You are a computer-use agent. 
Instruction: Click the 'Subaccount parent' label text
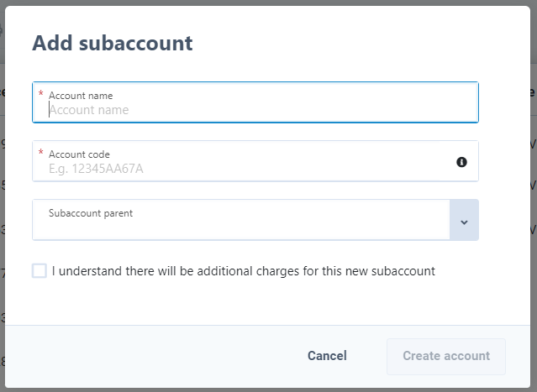[x=91, y=213]
